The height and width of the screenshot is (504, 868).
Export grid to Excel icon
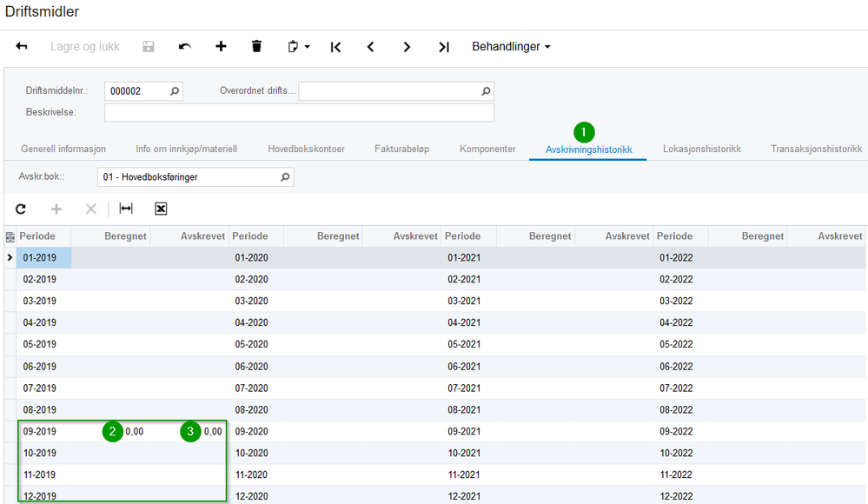tap(161, 209)
